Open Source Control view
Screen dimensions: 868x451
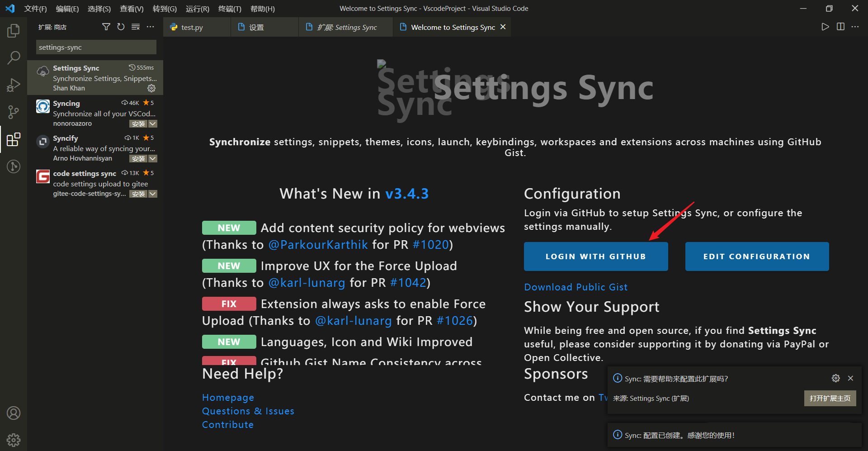point(14,112)
